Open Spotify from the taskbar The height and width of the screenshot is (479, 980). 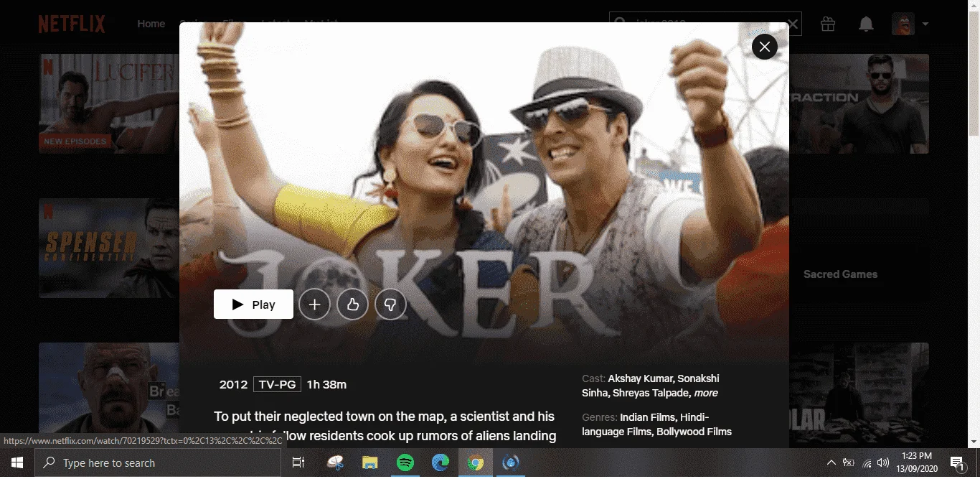(405, 463)
